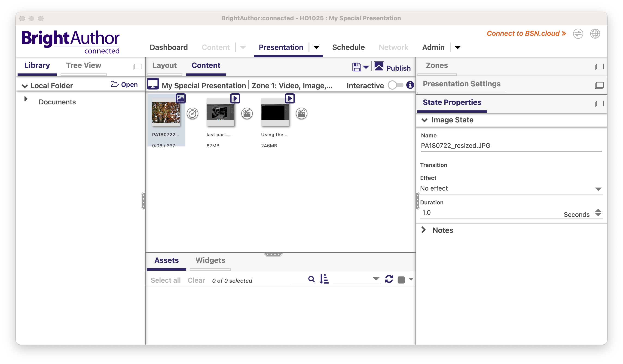Click the Open folder button
This screenshot has width=623, height=364.
(124, 85)
